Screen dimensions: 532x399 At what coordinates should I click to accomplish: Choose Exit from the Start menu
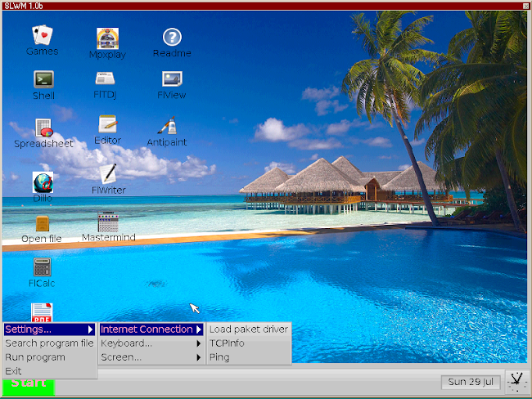50,371
